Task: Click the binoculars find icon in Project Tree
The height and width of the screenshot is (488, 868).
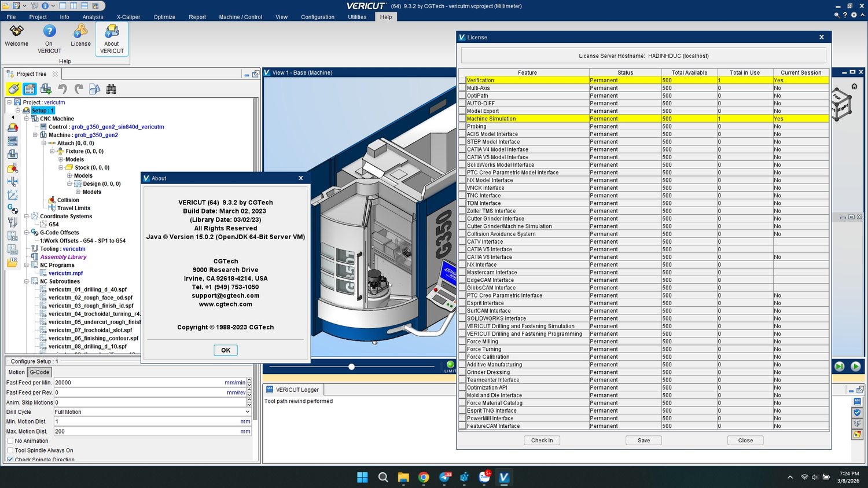Action: click(x=111, y=89)
